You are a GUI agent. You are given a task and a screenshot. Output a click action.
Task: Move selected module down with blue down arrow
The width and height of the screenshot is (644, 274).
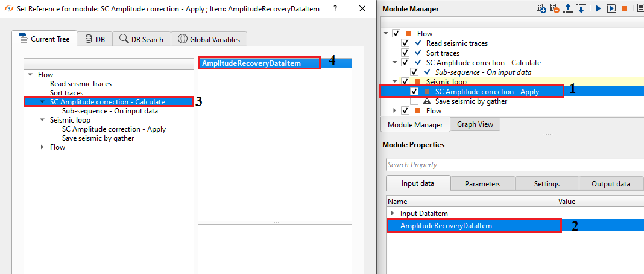[x=581, y=8]
